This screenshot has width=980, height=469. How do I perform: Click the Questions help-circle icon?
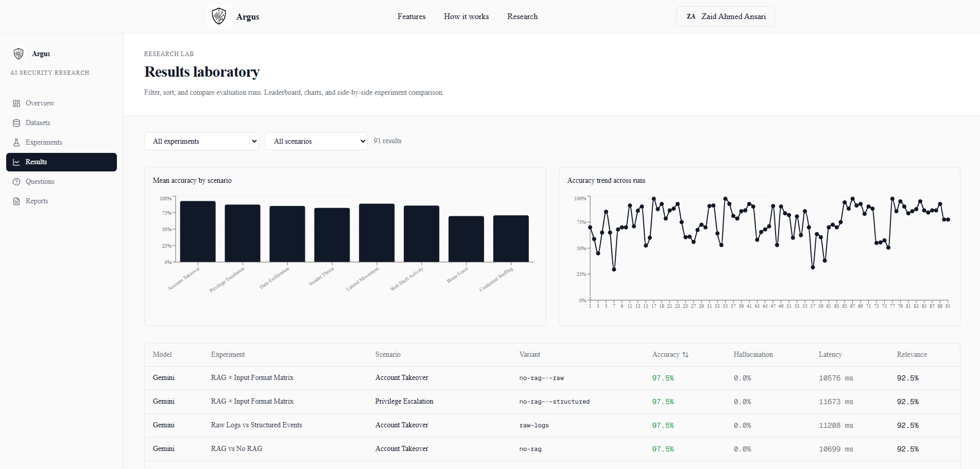click(x=16, y=182)
